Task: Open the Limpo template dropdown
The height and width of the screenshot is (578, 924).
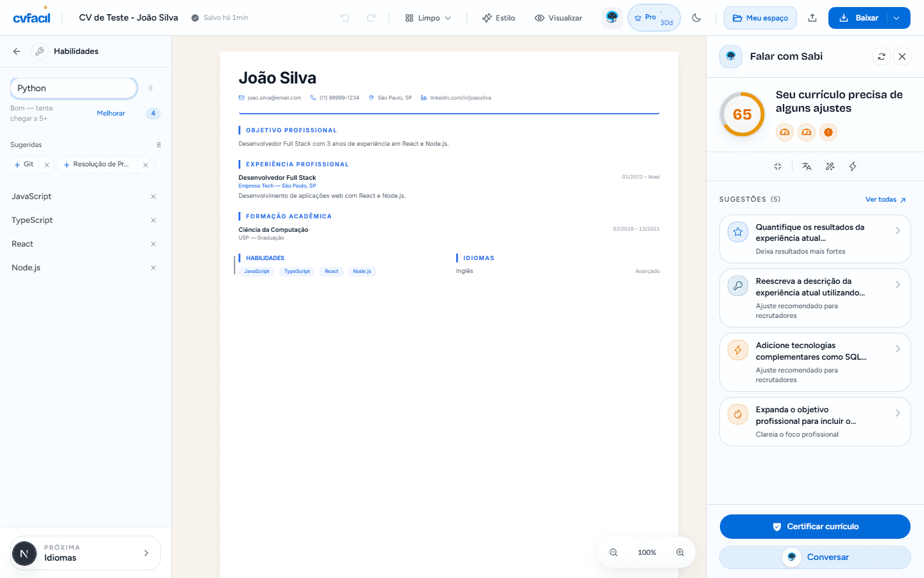Action: [428, 18]
